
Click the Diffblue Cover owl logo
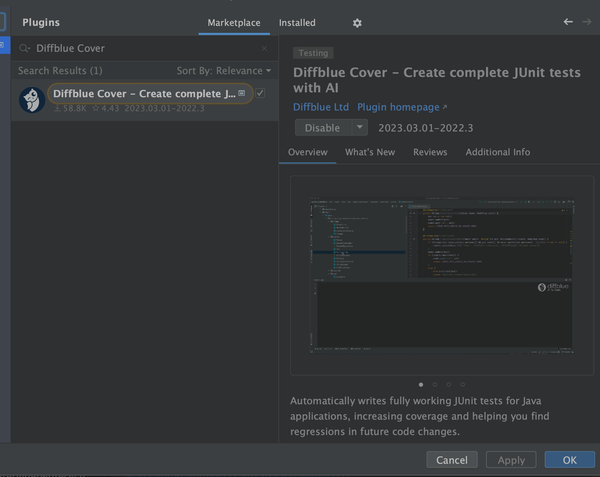click(x=32, y=100)
